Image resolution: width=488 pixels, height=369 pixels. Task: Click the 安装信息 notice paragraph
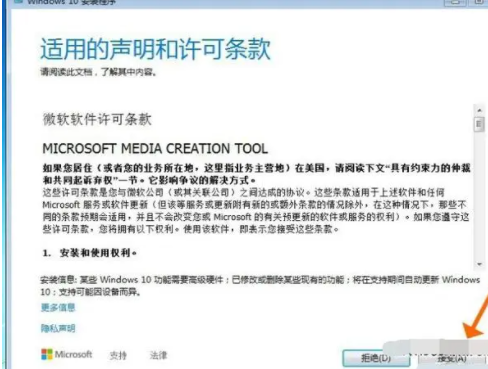(x=260, y=286)
